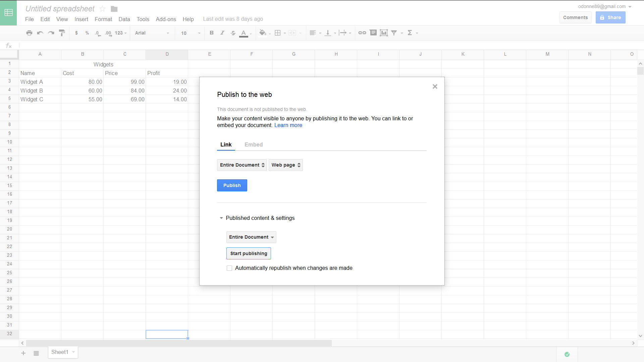Open the all sheets list
Viewport: 644px width, 362px height.
click(x=36, y=353)
